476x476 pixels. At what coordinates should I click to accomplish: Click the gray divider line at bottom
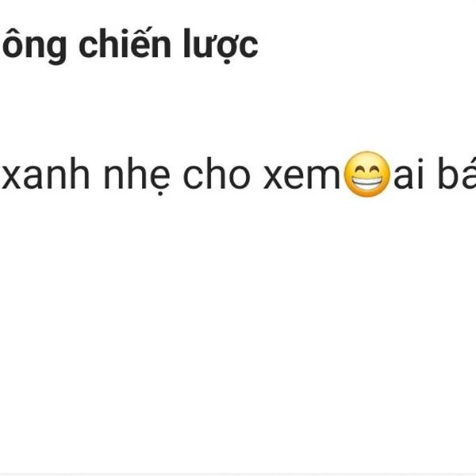(238, 474)
